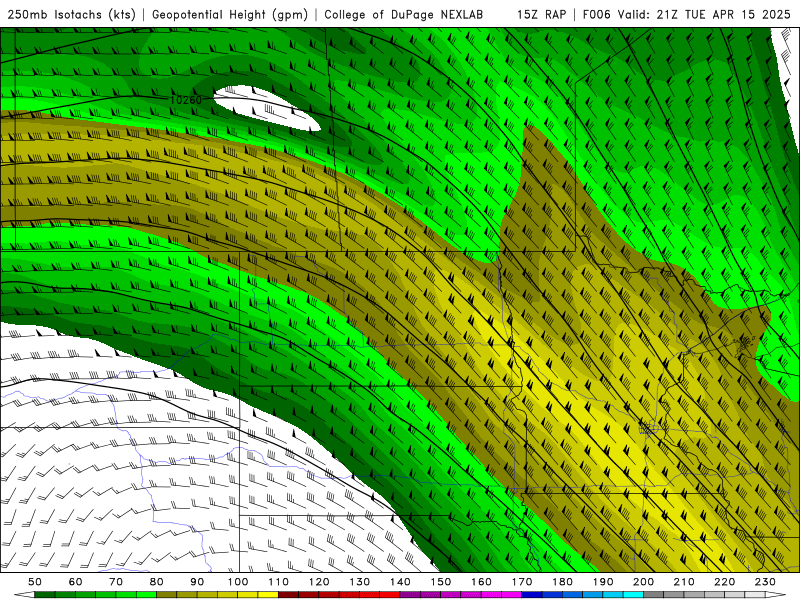The width and height of the screenshot is (800, 600).
Task: Click the '180' color scale label
Action: (x=562, y=582)
